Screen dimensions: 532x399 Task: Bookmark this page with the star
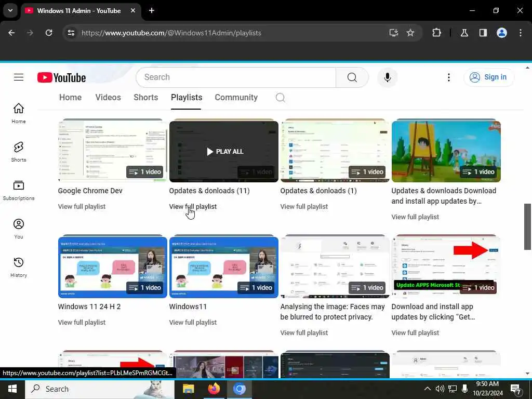[410, 33]
